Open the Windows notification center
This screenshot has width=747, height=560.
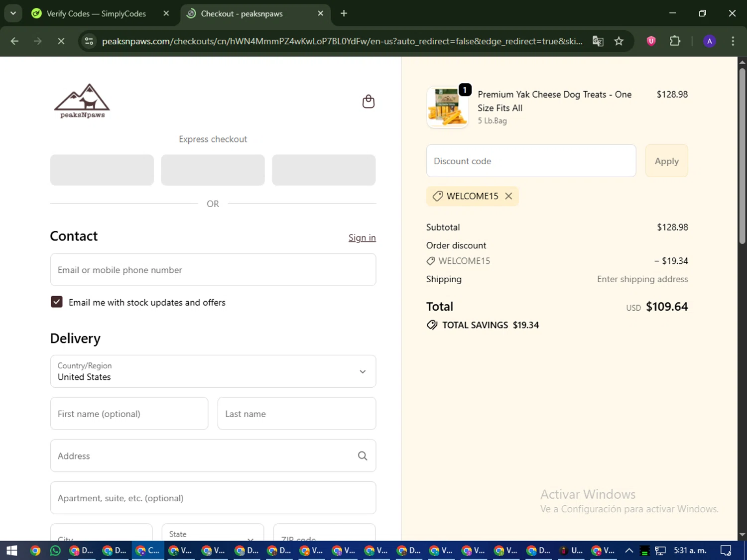[x=726, y=551]
